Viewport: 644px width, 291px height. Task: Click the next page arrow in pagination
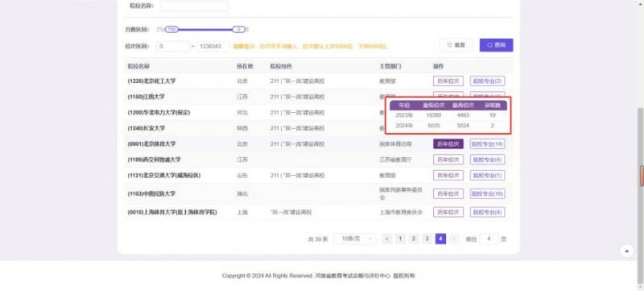coord(454,239)
